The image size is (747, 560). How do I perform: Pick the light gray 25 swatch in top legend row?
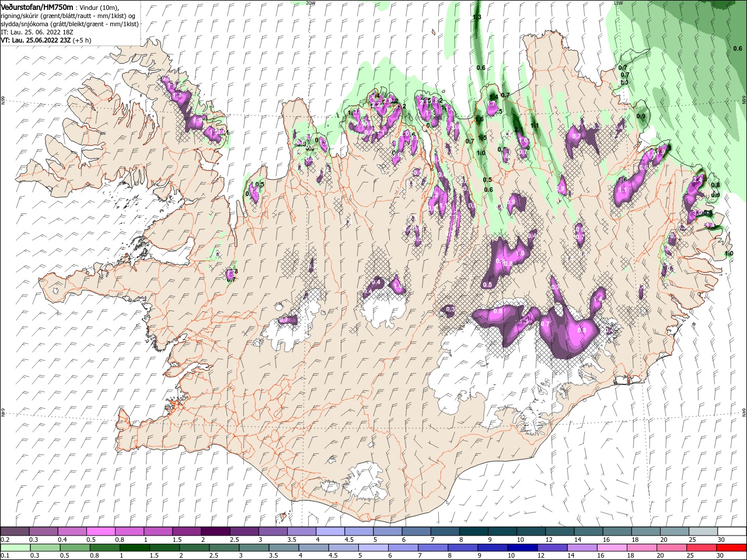(x=703, y=531)
